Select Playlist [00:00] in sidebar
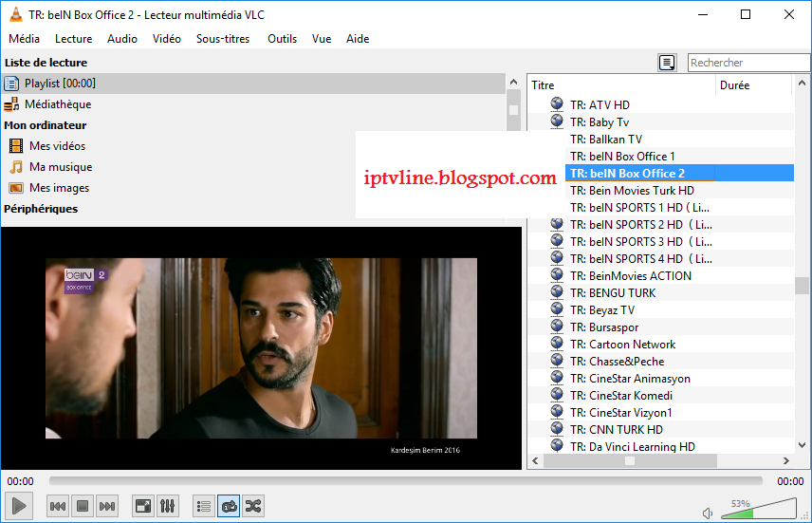Viewport: 812px width, 523px height. (x=253, y=84)
